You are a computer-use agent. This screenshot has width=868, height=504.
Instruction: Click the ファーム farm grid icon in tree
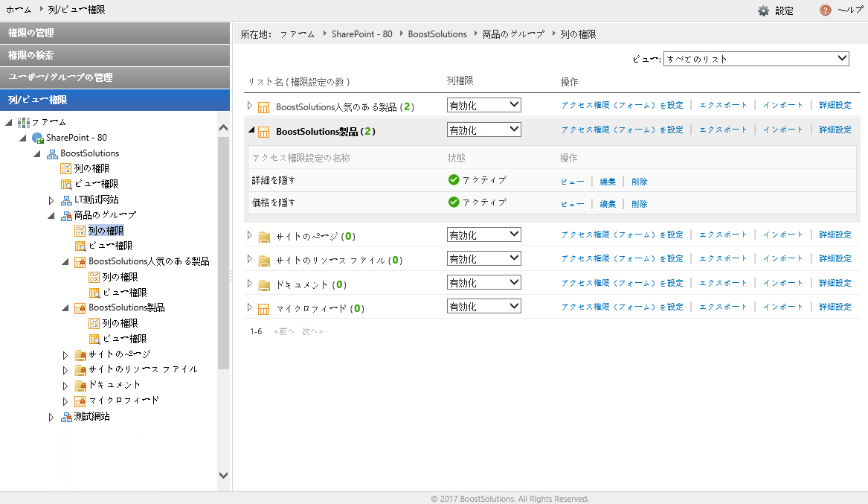tap(23, 122)
